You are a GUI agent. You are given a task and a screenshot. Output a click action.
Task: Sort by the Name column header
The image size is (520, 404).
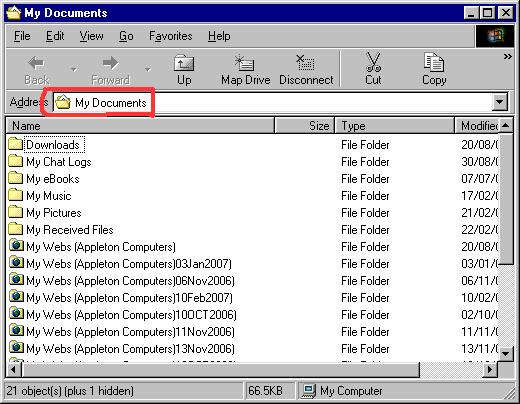[x=140, y=126]
